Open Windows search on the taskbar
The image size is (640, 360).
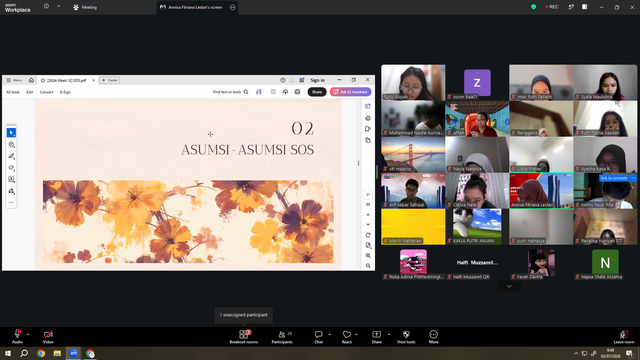[x=24, y=353]
